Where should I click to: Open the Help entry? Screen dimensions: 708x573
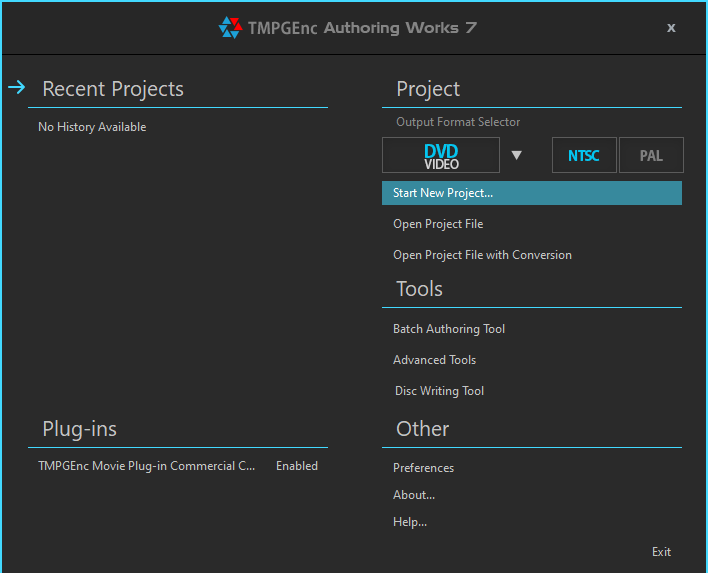click(x=410, y=522)
